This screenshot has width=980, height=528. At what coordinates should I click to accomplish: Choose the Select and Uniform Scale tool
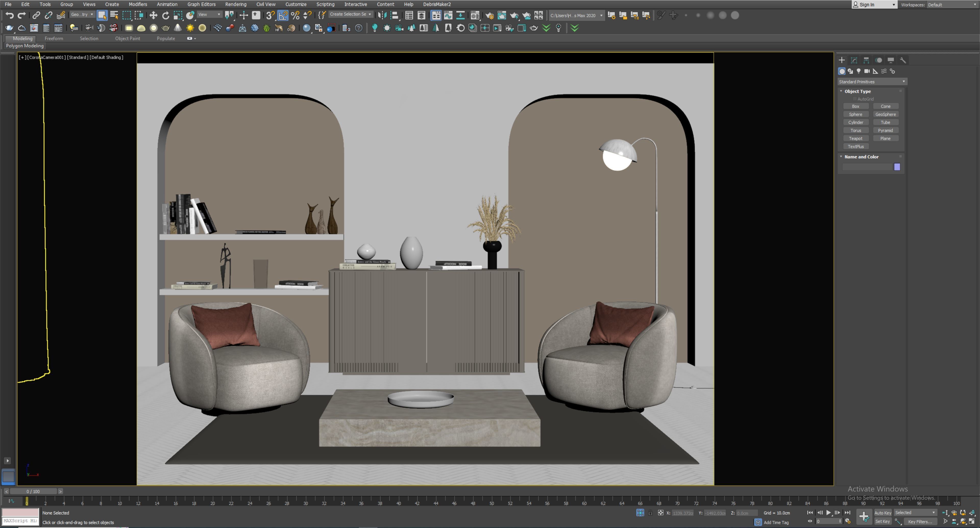(178, 15)
